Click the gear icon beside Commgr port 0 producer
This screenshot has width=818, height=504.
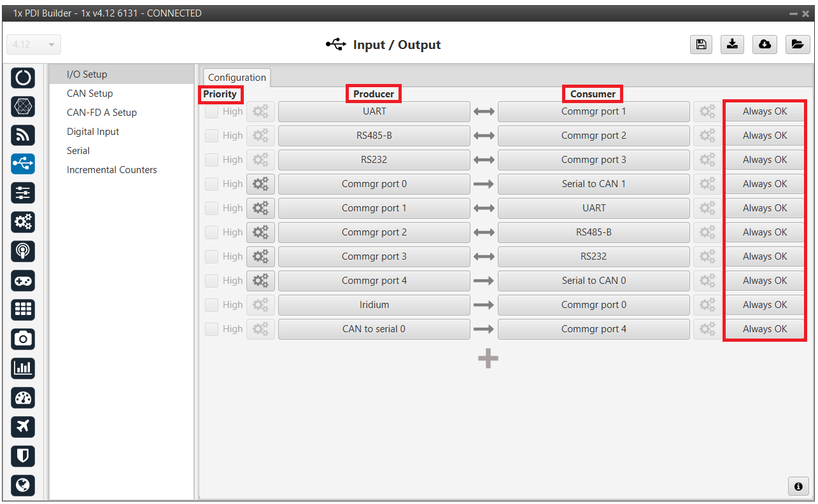point(260,184)
